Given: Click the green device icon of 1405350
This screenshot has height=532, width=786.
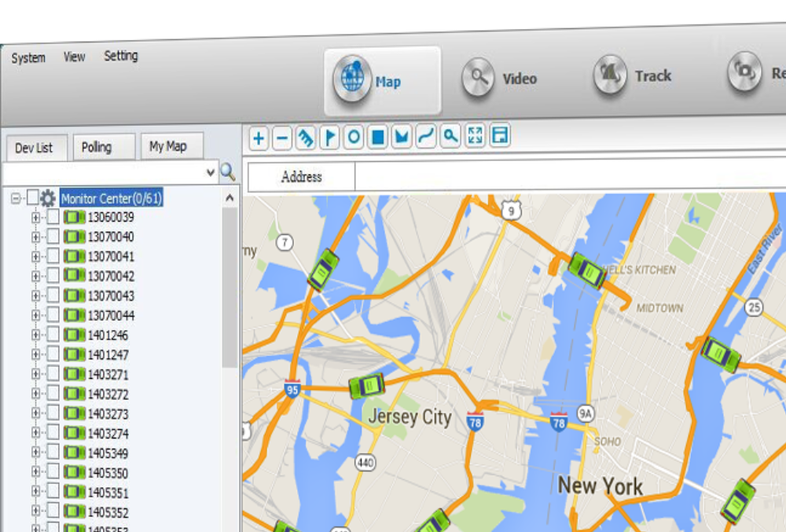Looking at the screenshot, I should [74, 472].
